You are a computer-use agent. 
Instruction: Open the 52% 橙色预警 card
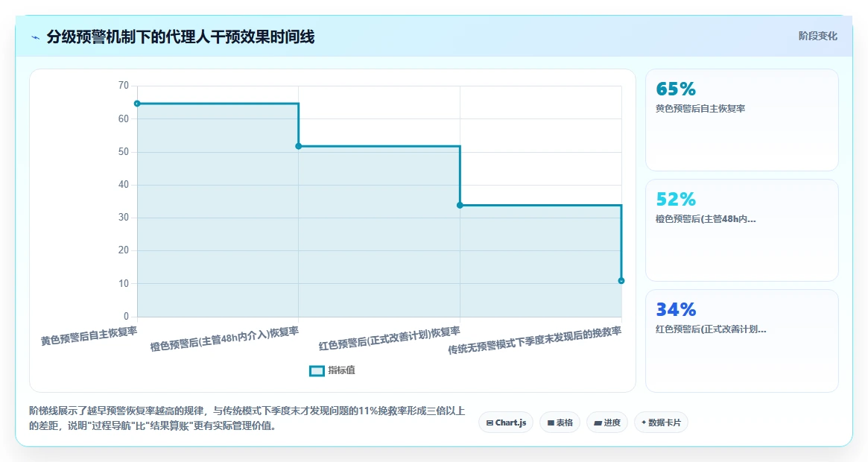pos(742,230)
